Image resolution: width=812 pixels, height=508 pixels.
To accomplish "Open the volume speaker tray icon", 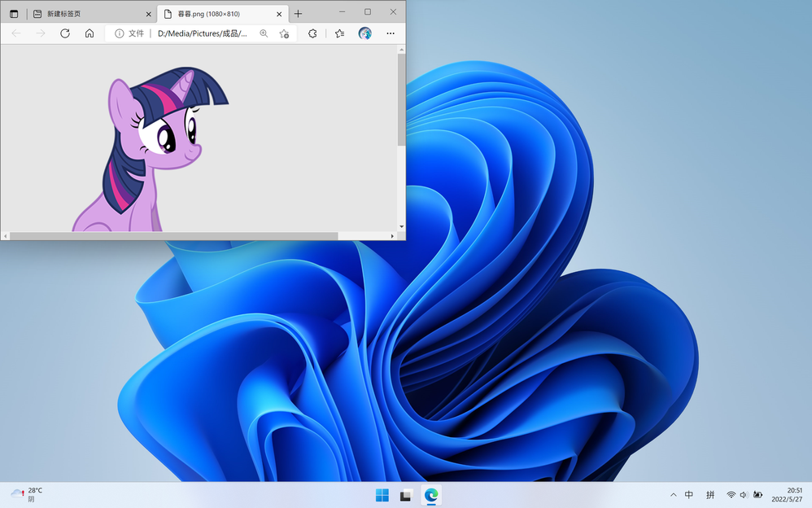I will (x=744, y=495).
